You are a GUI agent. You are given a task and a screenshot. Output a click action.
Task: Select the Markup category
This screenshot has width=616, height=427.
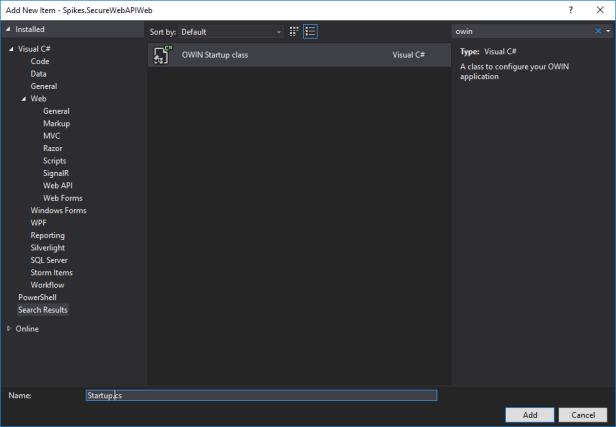point(57,124)
